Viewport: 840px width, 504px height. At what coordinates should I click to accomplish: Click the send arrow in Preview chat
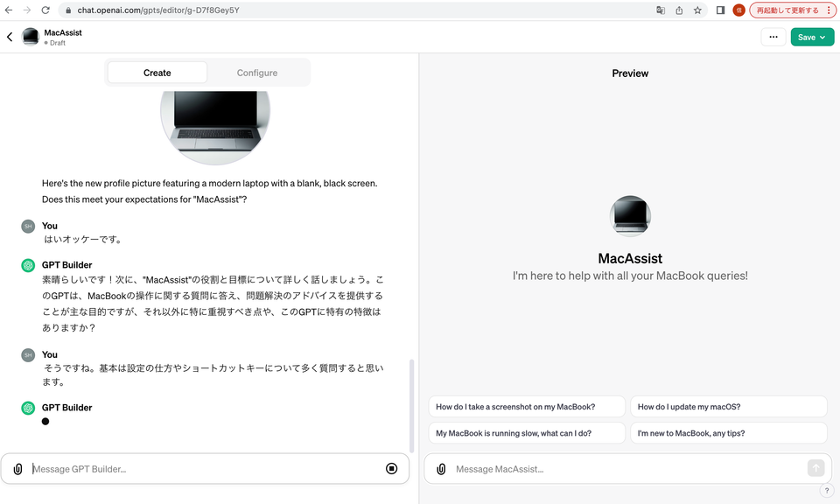click(x=815, y=468)
